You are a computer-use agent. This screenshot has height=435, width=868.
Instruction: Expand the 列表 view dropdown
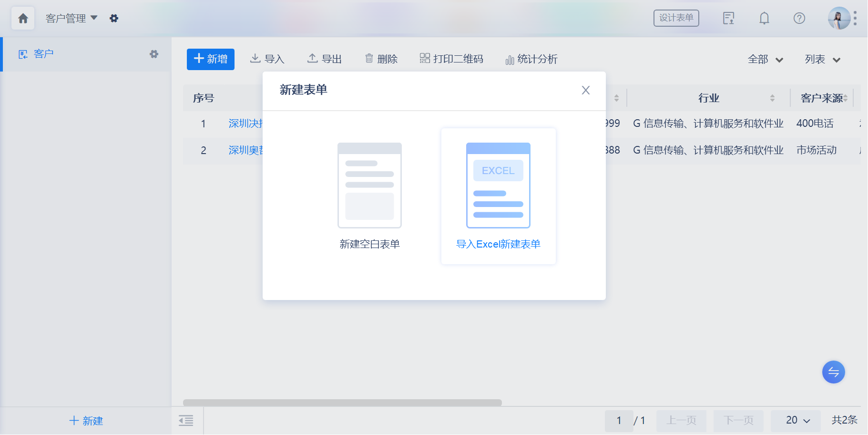(823, 60)
